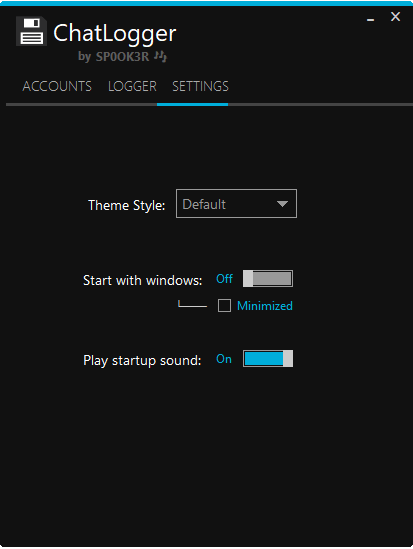
Task: Click the ChatLogger floppy disk icon
Action: point(32,31)
